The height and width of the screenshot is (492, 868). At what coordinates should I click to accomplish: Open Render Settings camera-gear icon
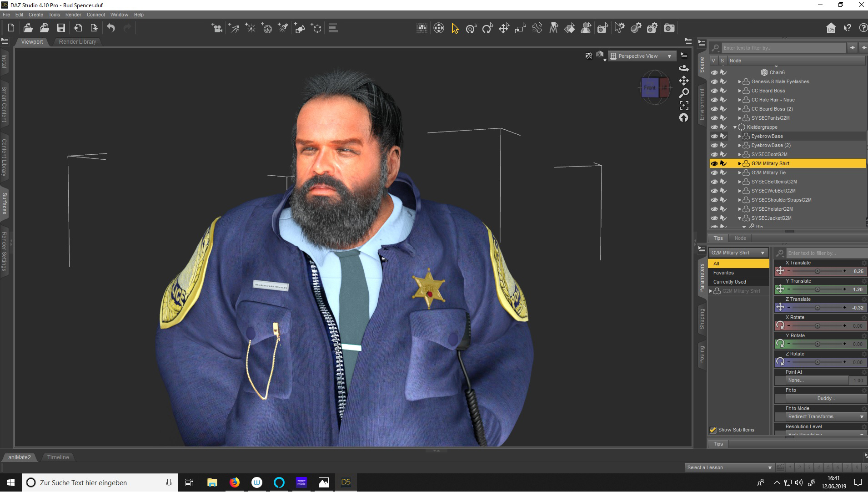pos(652,28)
